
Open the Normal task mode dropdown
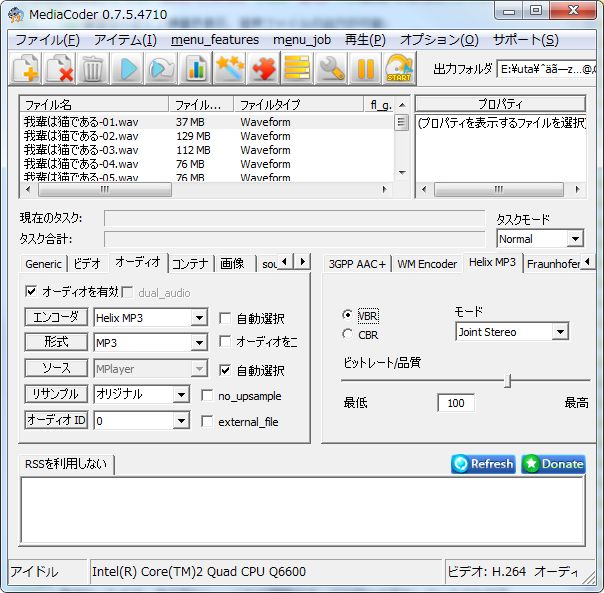pos(575,239)
